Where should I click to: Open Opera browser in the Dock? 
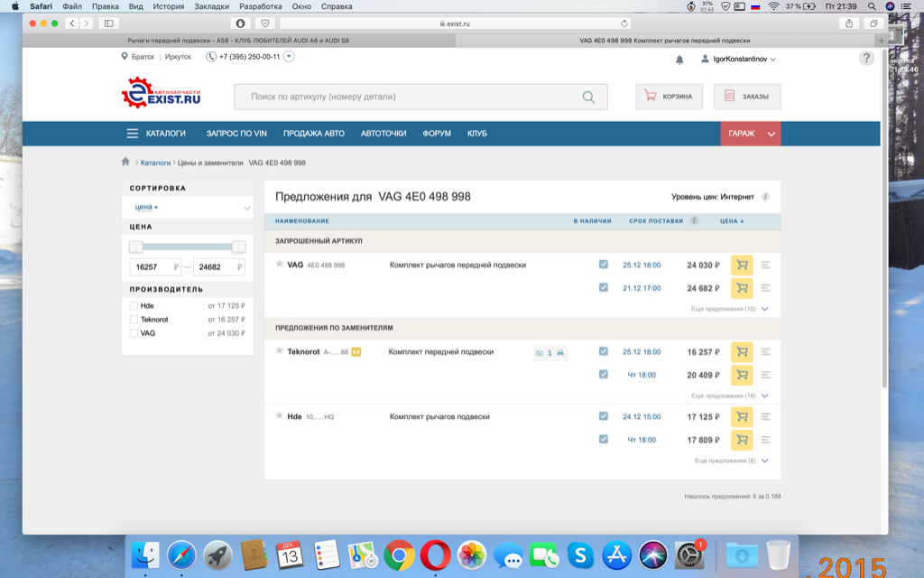point(435,555)
